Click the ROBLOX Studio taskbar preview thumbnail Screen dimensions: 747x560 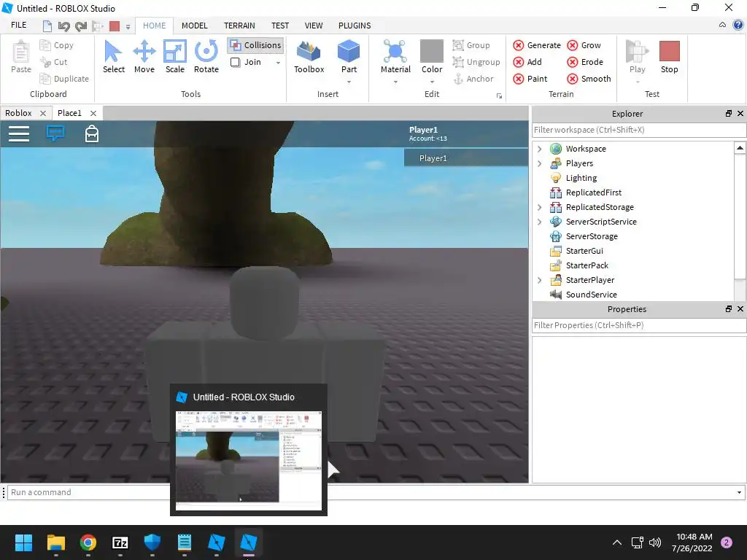[x=249, y=460]
